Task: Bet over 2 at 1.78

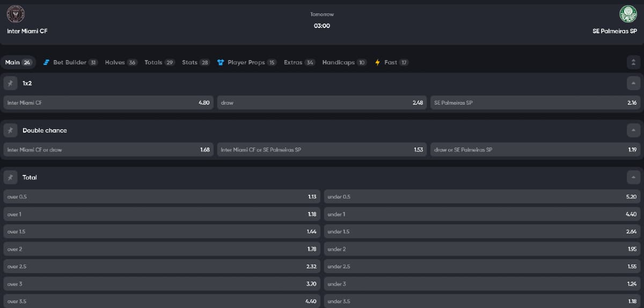Action: click(162, 249)
